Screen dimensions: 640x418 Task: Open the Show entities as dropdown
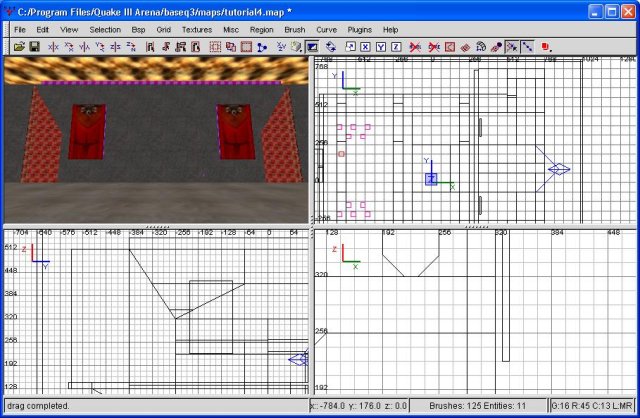[546, 47]
